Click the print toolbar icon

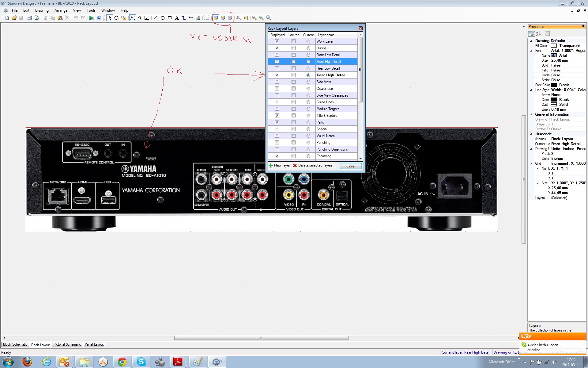pos(30,18)
